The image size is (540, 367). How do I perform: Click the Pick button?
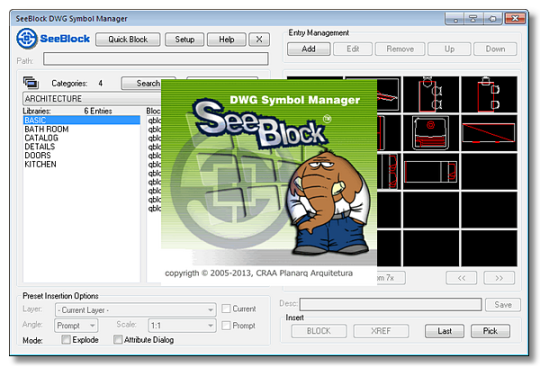point(490,331)
